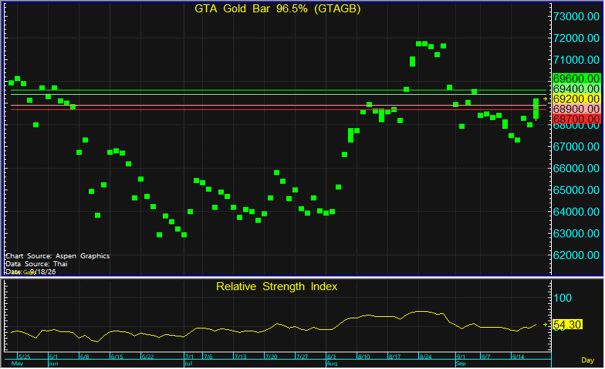Click the 6/8 date axis label

pyautogui.click(x=84, y=357)
